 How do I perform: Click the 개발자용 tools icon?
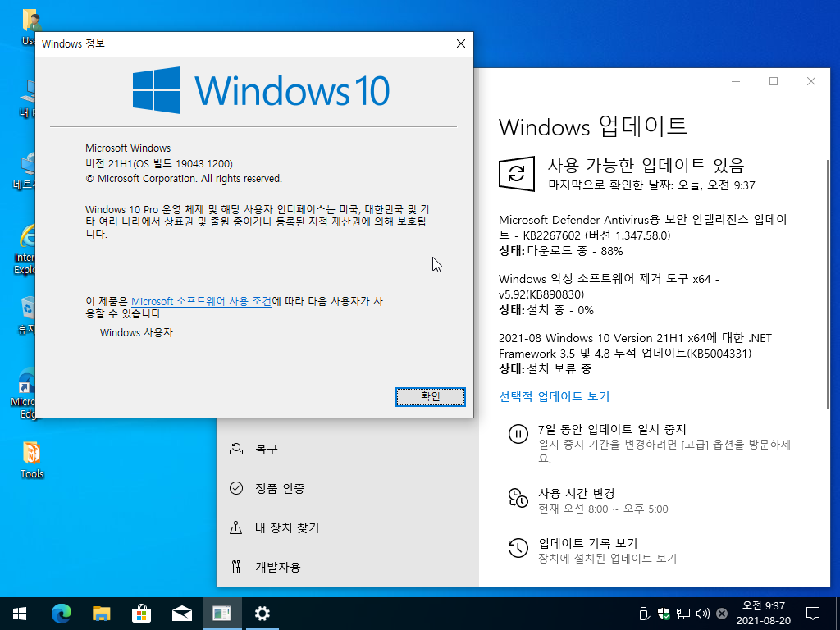point(235,567)
